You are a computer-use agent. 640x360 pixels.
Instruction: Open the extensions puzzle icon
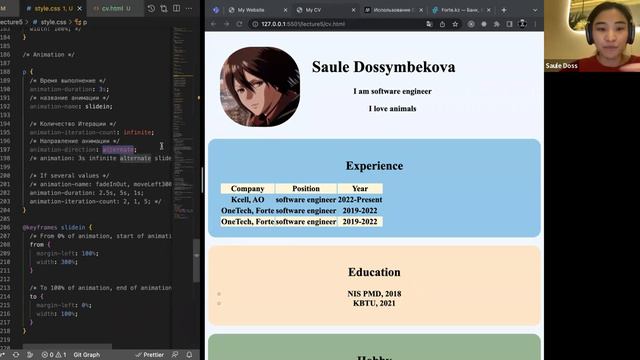pos(497,24)
